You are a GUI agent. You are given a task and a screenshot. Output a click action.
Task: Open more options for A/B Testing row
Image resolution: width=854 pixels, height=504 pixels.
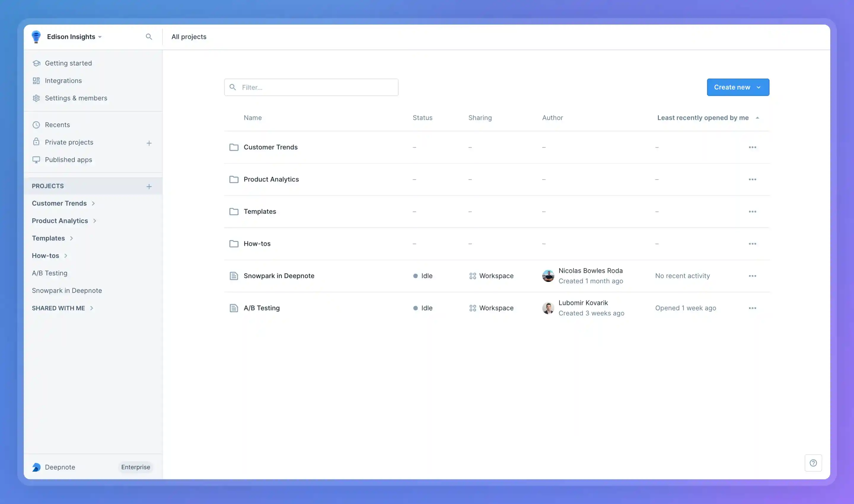pos(752,308)
